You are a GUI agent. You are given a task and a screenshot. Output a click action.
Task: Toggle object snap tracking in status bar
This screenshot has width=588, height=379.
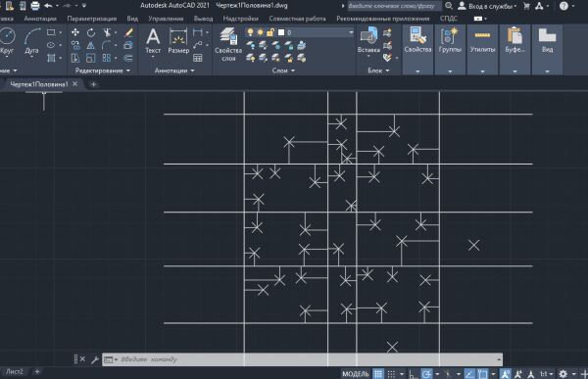coord(469,374)
